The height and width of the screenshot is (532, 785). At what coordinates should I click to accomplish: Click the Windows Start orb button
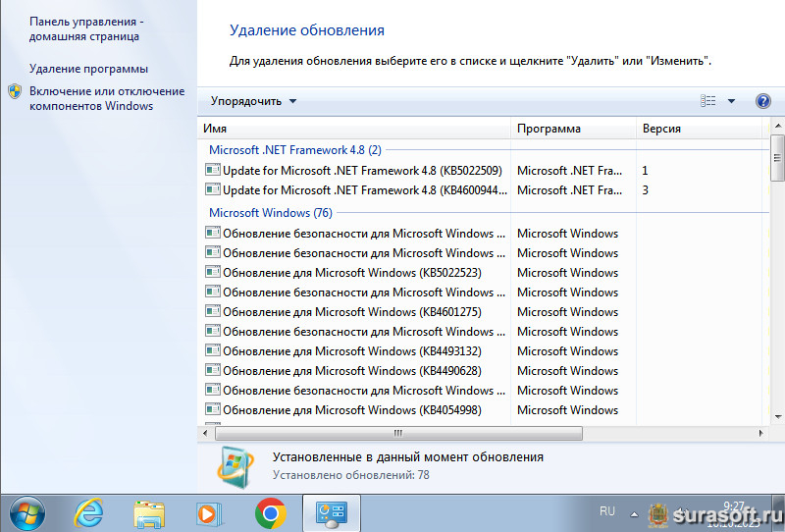(26, 512)
